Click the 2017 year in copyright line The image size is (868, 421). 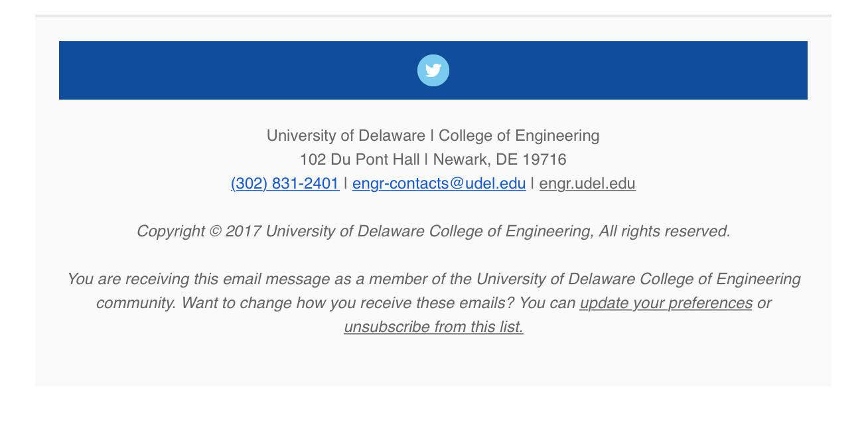[243, 231]
